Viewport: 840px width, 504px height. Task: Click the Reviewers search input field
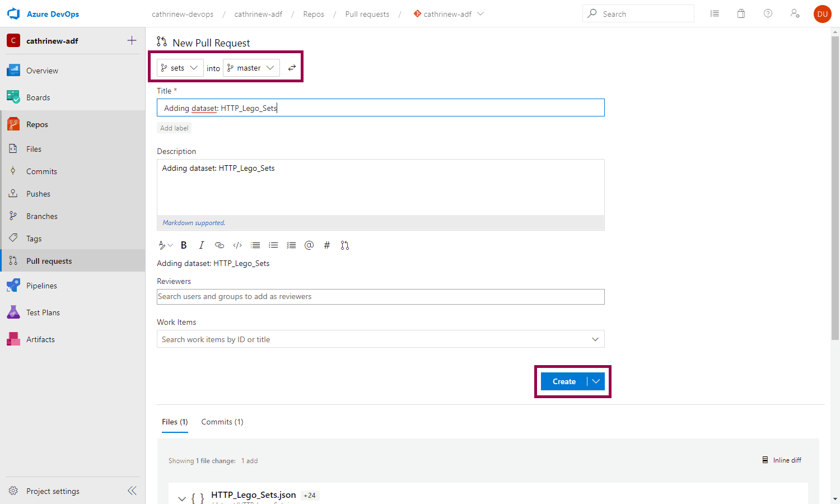coord(380,297)
